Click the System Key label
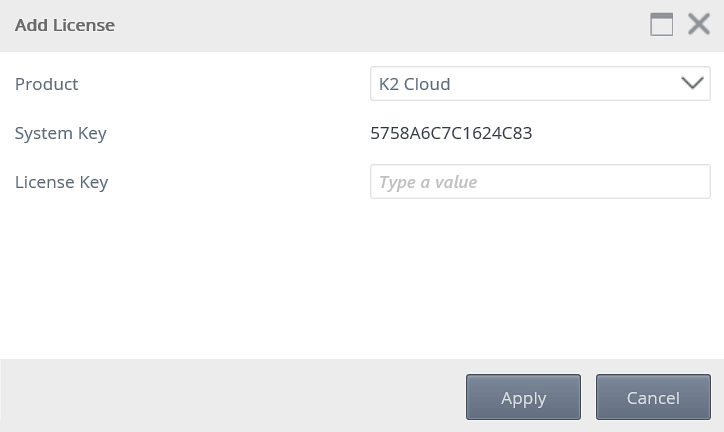724x432 pixels. [x=61, y=133]
